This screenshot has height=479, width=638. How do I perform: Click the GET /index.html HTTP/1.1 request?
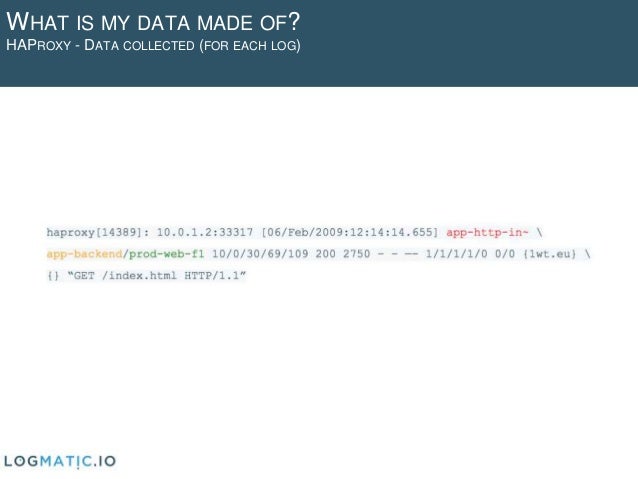pos(157,276)
